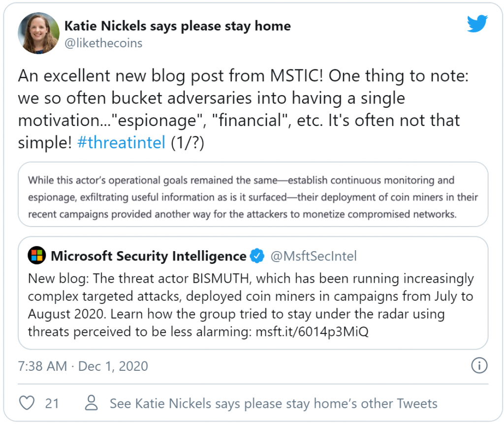See Katie Nickels' other Tweets
This screenshot has width=504, height=424.
click(x=273, y=403)
